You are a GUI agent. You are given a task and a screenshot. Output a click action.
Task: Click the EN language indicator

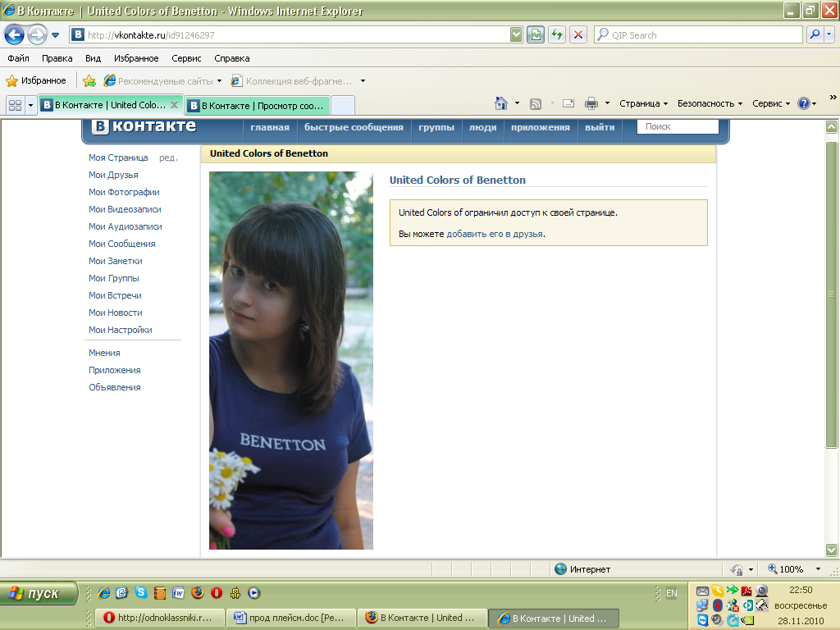671,593
